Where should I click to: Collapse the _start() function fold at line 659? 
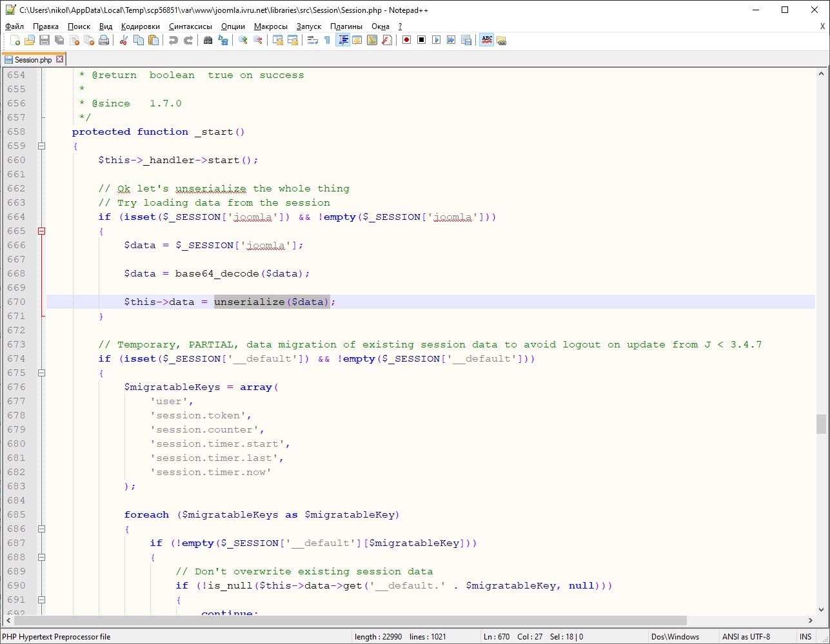click(x=42, y=146)
